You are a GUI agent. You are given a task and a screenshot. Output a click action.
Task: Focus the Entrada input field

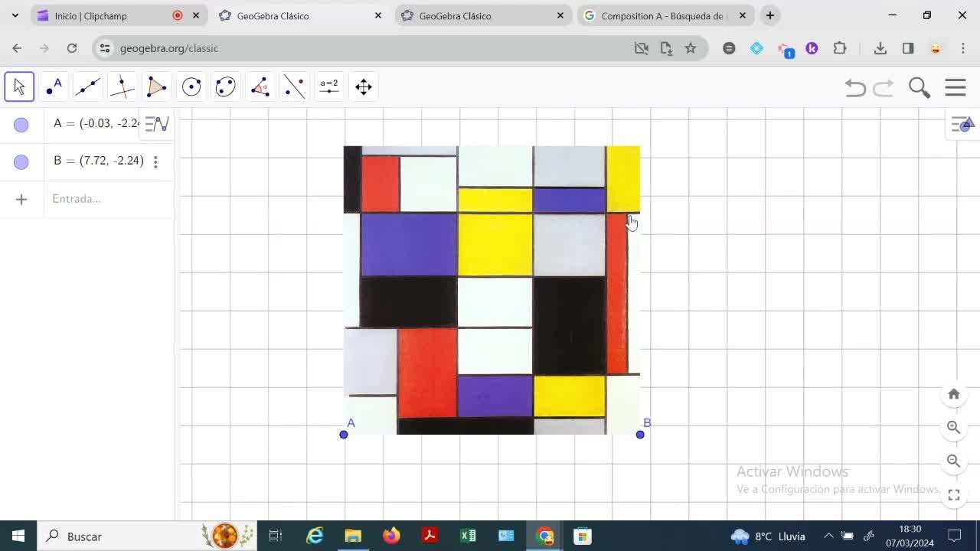tap(107, 199)
